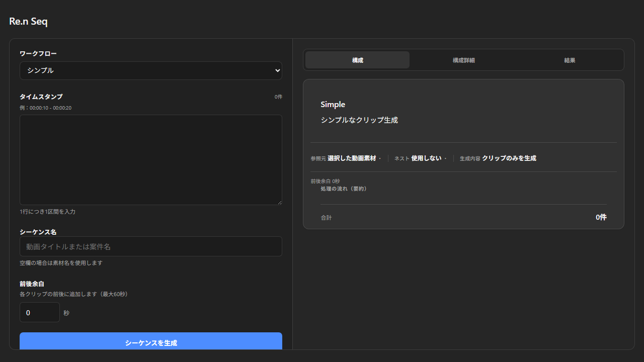Click the 0件 counter above timestamps

click(278, 97)
